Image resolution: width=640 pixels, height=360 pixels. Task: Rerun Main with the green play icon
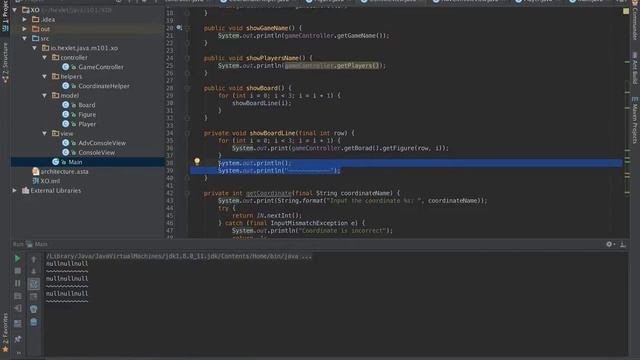[18, 258]
